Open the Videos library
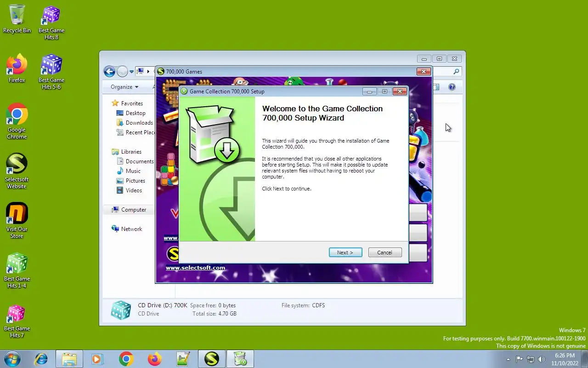588x368 pixels. [x=134, y=190]
